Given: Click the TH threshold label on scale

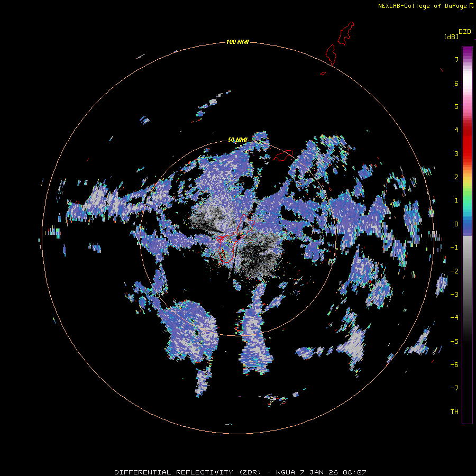Looking at the screenshot, I should (x=454, y=412).
